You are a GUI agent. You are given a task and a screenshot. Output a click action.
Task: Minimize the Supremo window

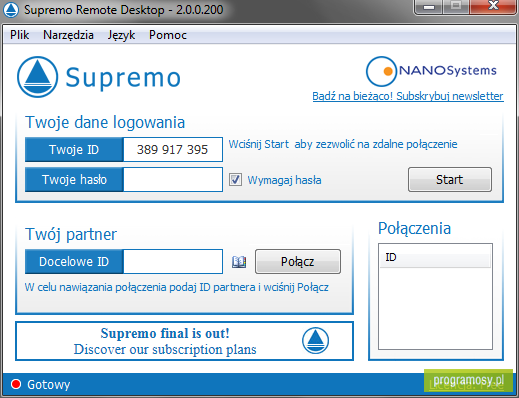pos(429,7)
